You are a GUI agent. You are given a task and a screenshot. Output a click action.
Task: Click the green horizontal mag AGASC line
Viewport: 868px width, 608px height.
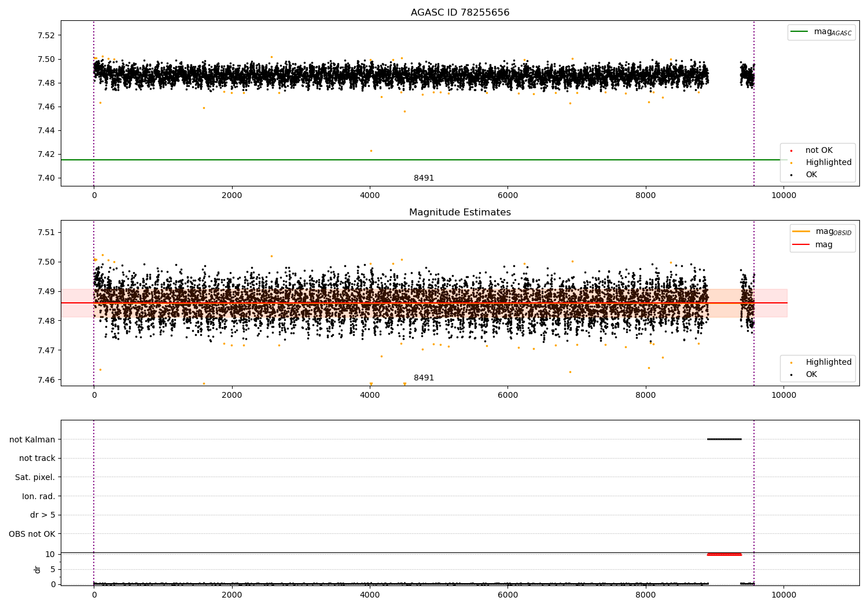(424, 160)
